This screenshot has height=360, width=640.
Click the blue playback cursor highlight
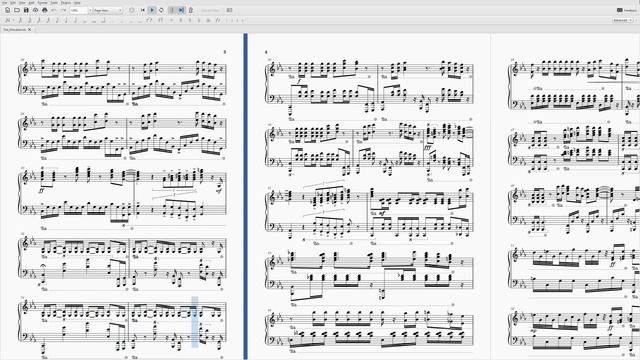coord(195,322)
